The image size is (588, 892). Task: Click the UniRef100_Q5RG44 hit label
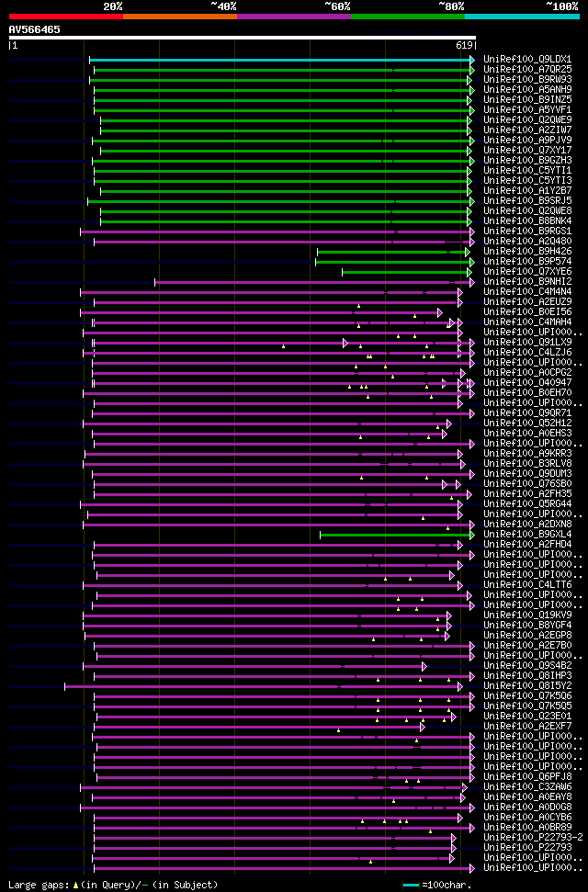point(527,504)
